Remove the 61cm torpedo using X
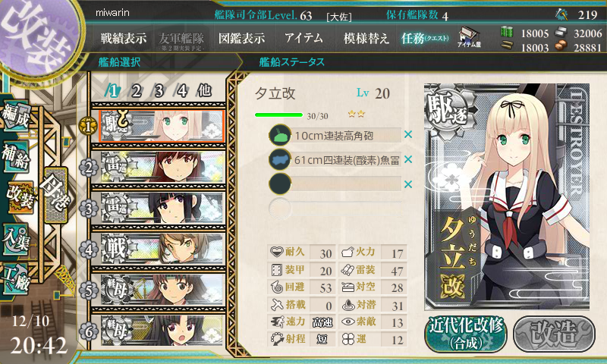The width and height of the screenshot is (607, 364). coord(407,159)
